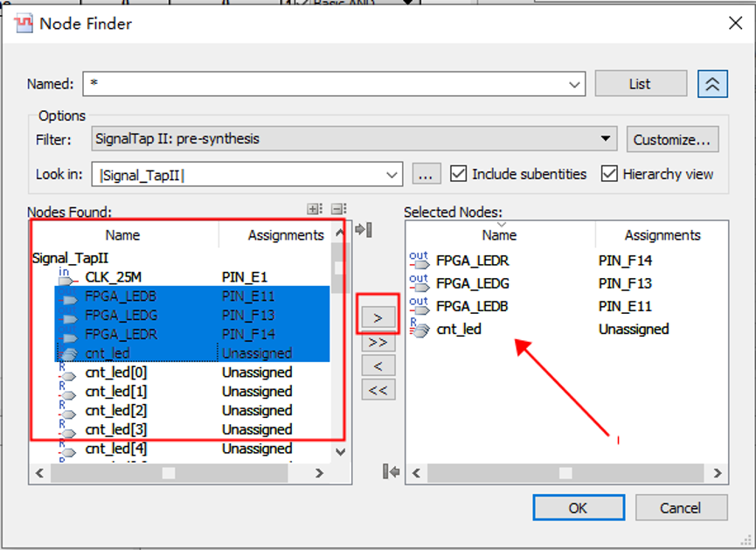Screen dimensions: 756x550
Task: Click the Assignments column header in Selected Nodes
Action: (x=662, y=235)
